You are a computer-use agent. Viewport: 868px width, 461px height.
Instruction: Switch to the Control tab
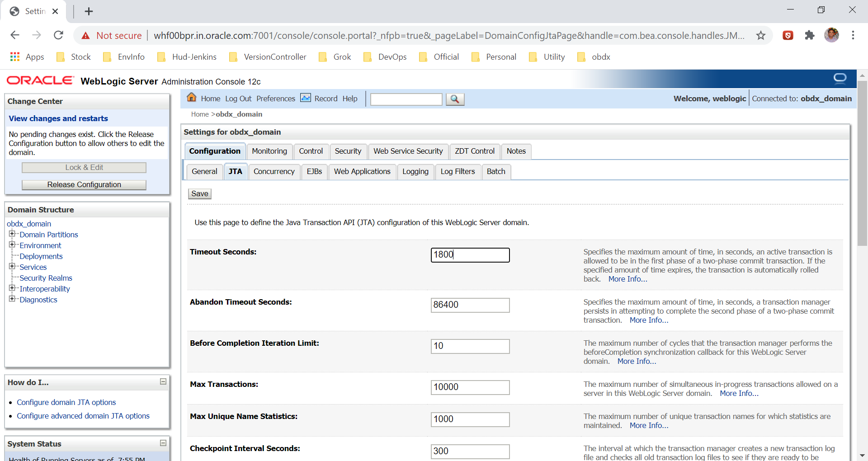tap(311, 151)
